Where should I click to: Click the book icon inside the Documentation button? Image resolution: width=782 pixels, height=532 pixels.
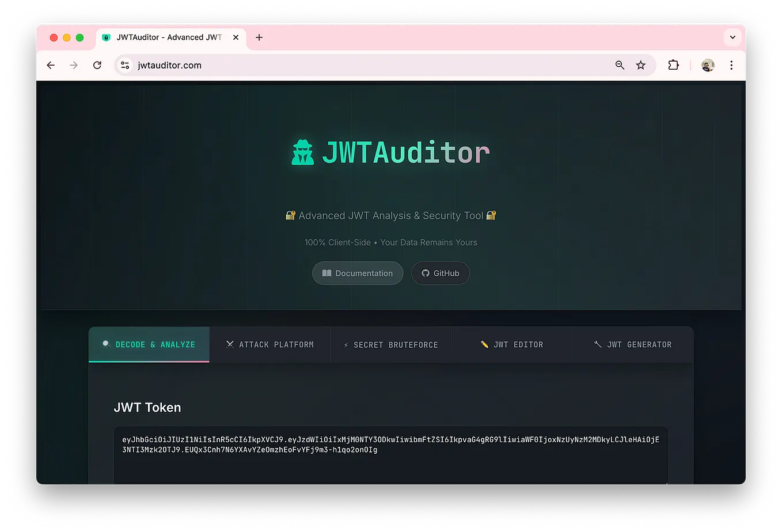coord(328,273)
